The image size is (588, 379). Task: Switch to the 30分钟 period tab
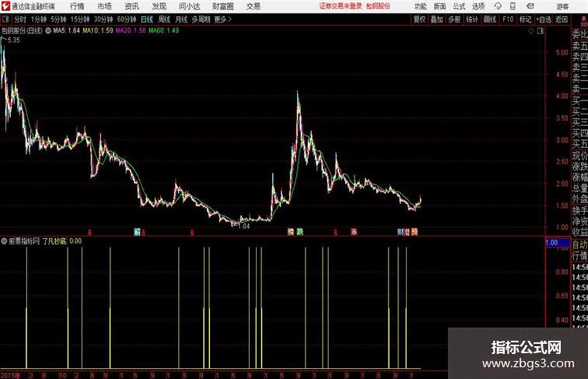coord(103,19)
